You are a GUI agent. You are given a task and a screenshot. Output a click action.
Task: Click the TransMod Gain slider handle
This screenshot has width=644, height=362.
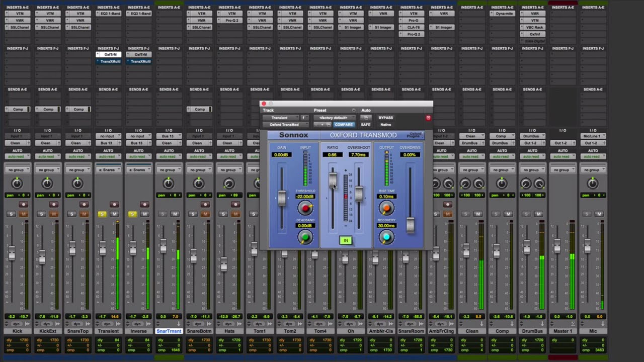[282, 199]
